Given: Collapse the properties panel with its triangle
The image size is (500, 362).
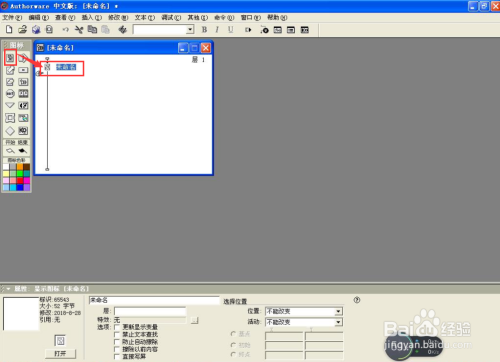Looking at the screenshot, I should (8, 289).
